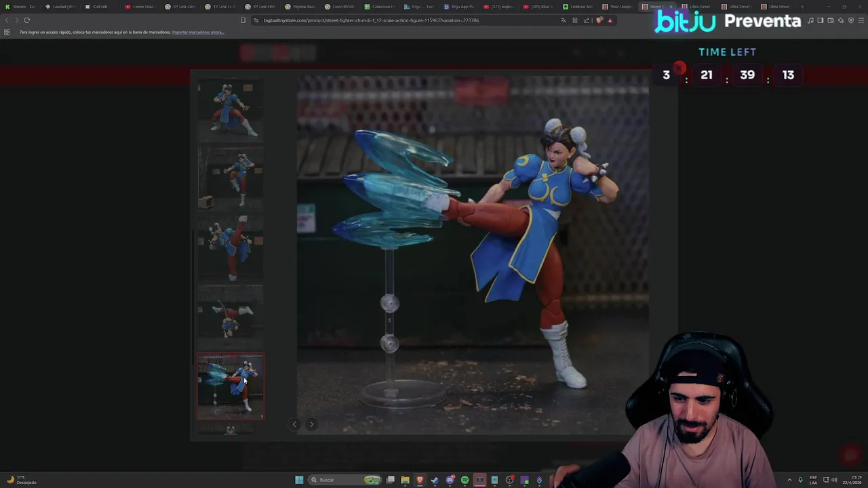Open Task View from the taskbar
Screen dimensions: 868x488
[391, 480]
